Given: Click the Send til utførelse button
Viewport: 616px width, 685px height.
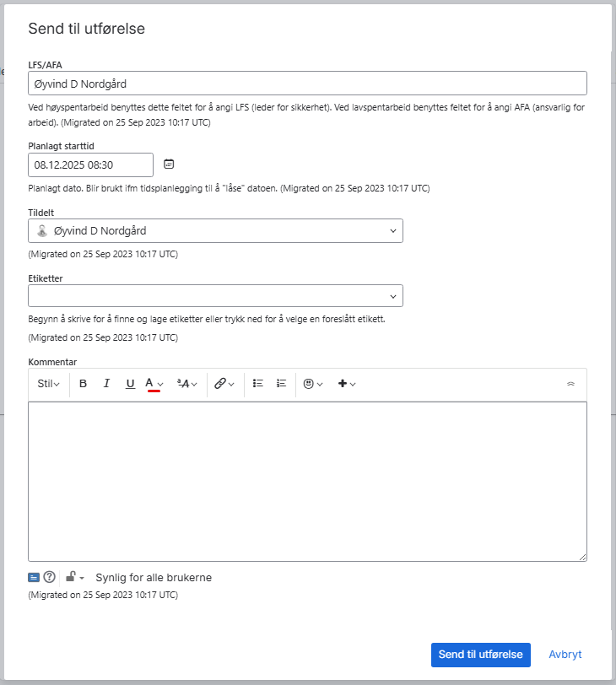Looking at the screenshot, I should click(480, 655).
